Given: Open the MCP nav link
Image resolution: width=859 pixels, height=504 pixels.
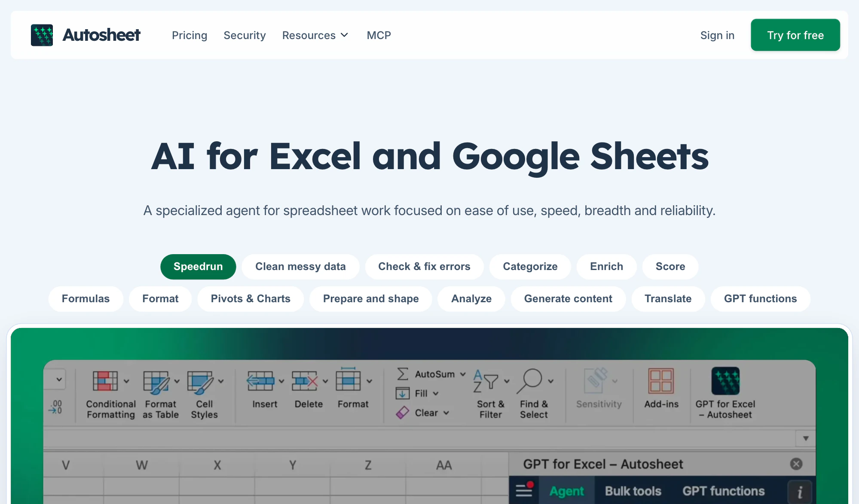Looking at the screenshot, I should pos(379,35).
